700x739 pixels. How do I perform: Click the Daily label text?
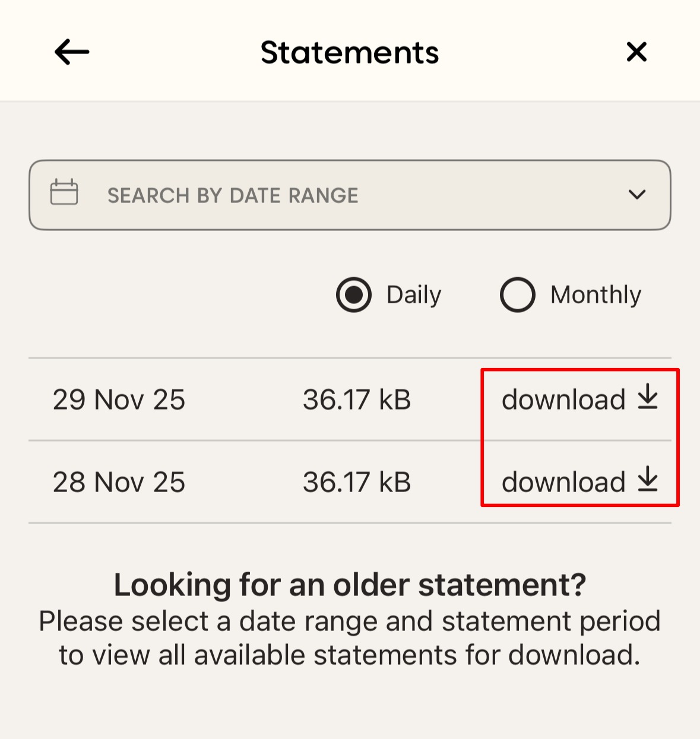coord(414,294)
